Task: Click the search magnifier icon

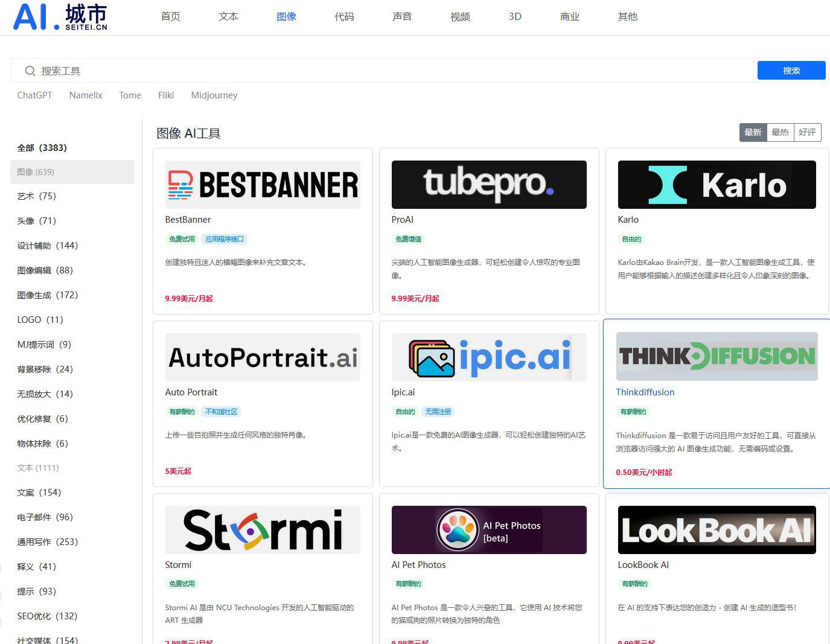Action: (30, 71)
